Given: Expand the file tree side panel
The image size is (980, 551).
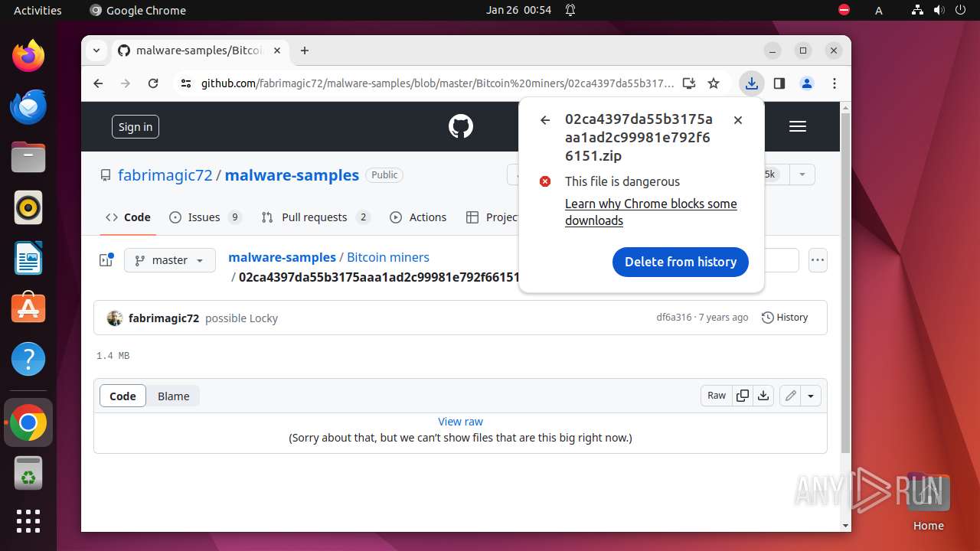Looking at the screenshot, I should click(x=106, y=260).
